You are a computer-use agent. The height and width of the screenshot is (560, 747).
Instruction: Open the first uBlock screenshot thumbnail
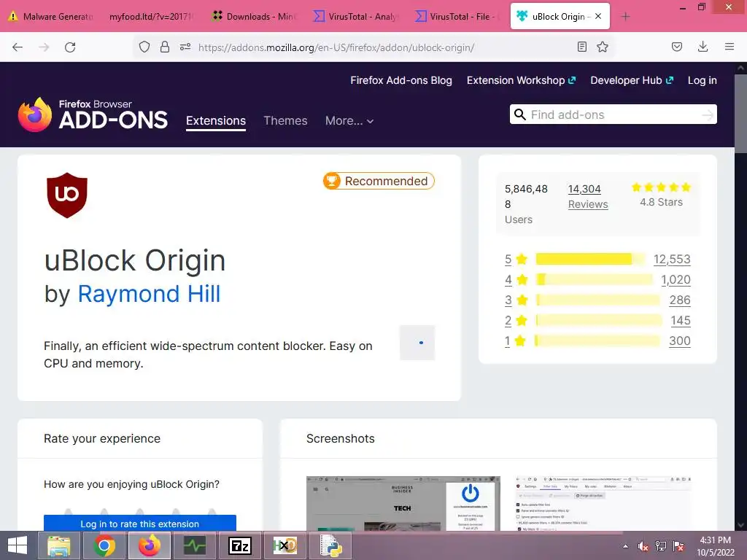(403, 503)
